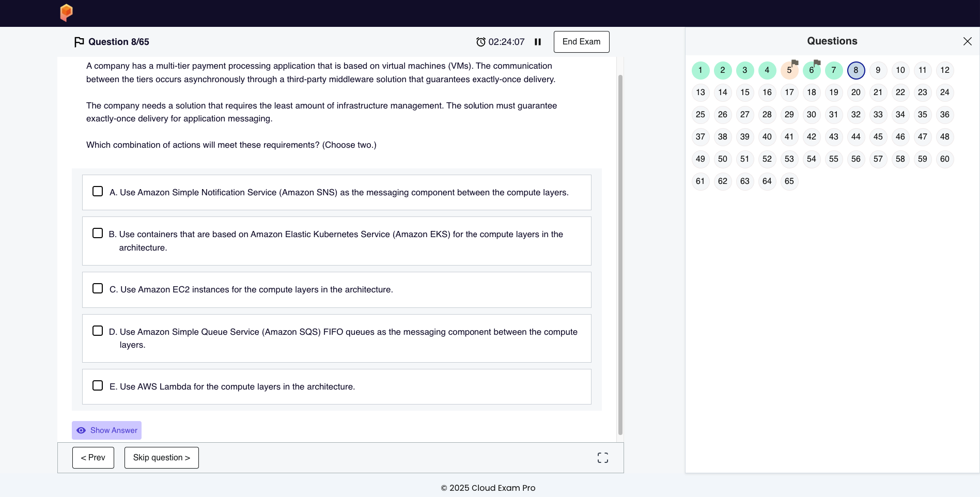Enter fullscreen mode with the expand icon
The image size is (980, 497).
click(x=602, y=458)
